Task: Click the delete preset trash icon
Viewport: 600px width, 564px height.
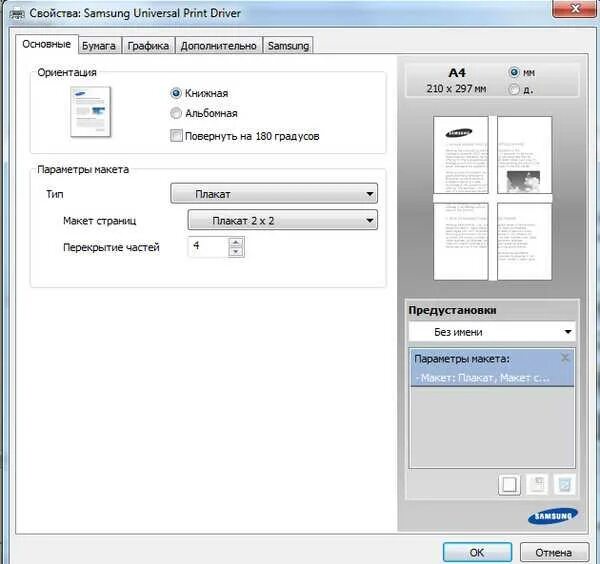Action: (x=565, y=485)
